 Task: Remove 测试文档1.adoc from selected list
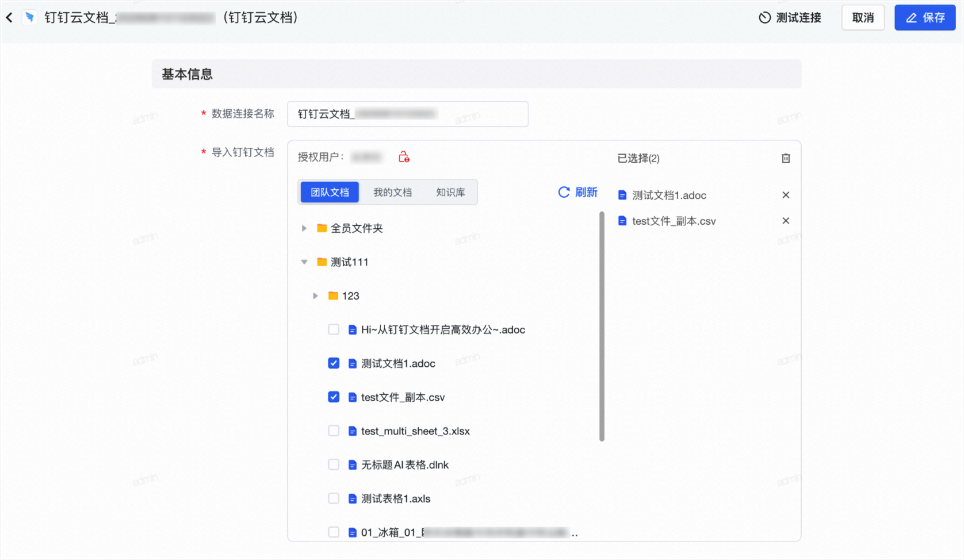(786, 195)
